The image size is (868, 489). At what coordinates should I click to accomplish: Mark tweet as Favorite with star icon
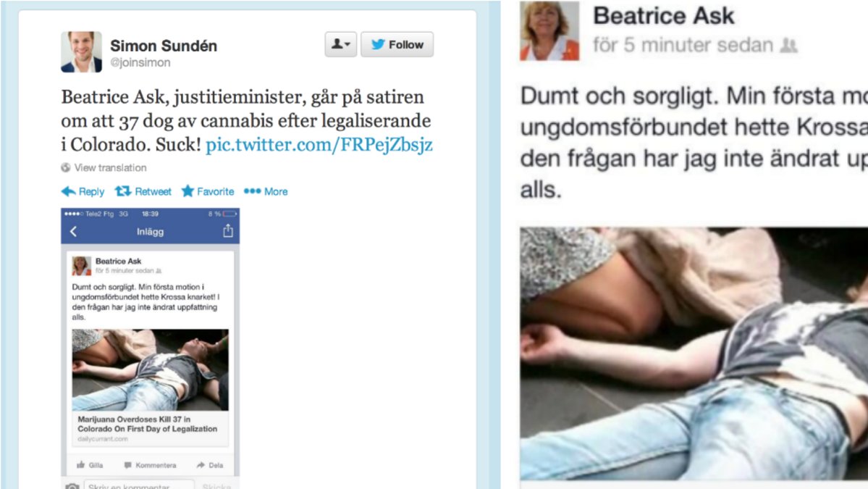[x=208, y=191]
